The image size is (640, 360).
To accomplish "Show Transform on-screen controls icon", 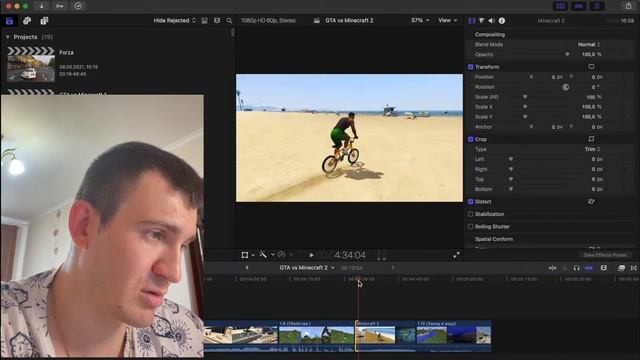I will point(591,67).
